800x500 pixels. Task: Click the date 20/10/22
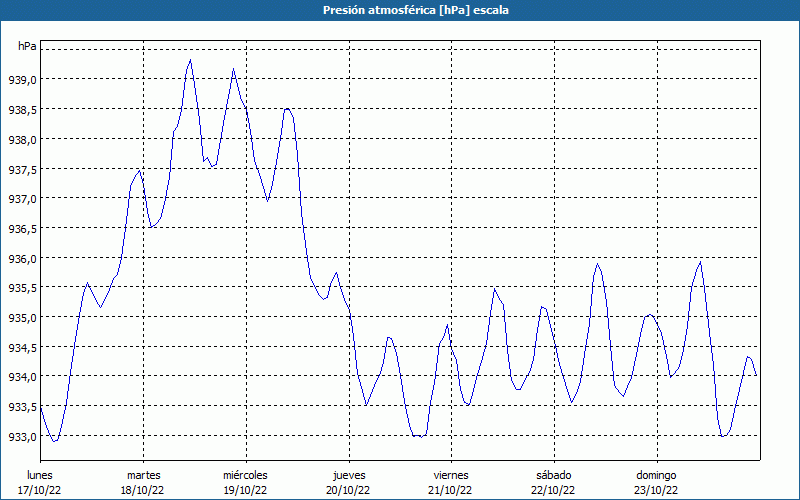(x=348, y=490)
